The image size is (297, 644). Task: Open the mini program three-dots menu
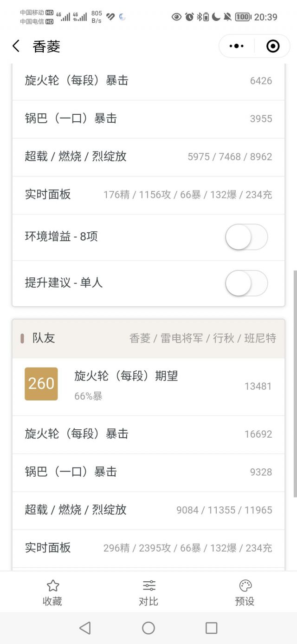[237, 46]
